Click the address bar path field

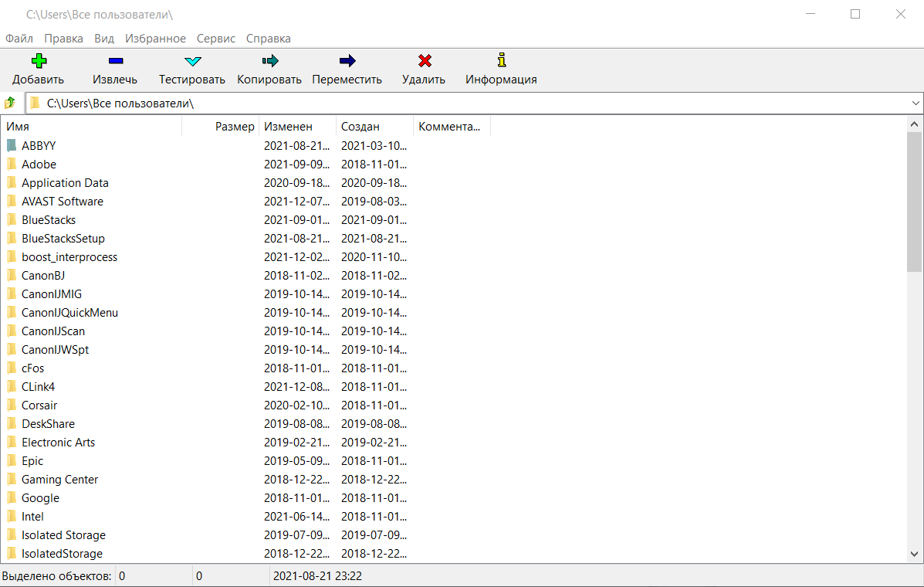pyautogui.click(x=463, y=103)
